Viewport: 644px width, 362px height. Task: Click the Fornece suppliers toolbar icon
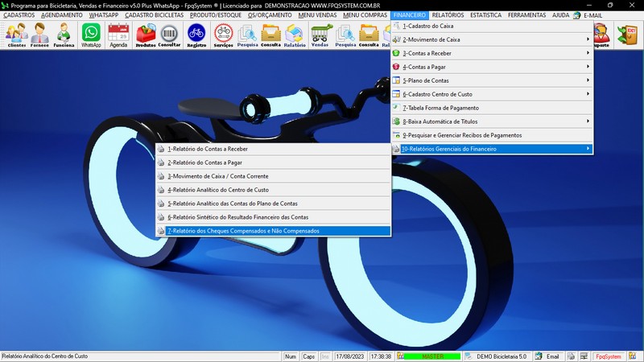[40, 35]
